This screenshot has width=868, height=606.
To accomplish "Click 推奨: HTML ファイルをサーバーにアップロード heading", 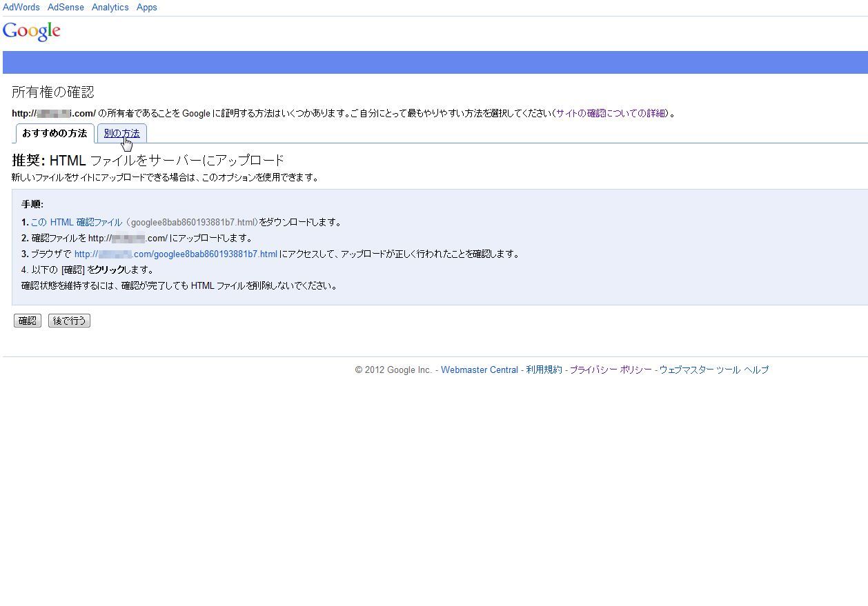I will pyautogui.click(x=148, y=160).
